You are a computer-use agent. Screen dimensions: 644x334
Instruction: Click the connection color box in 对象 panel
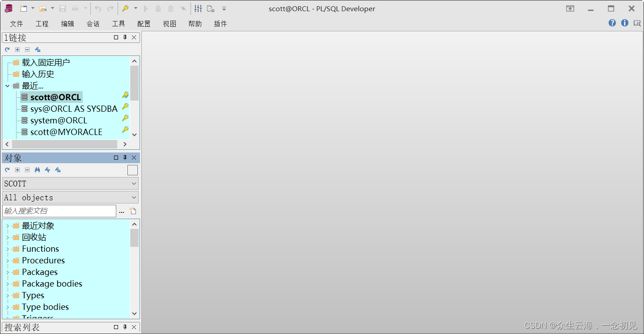point(132,170)
